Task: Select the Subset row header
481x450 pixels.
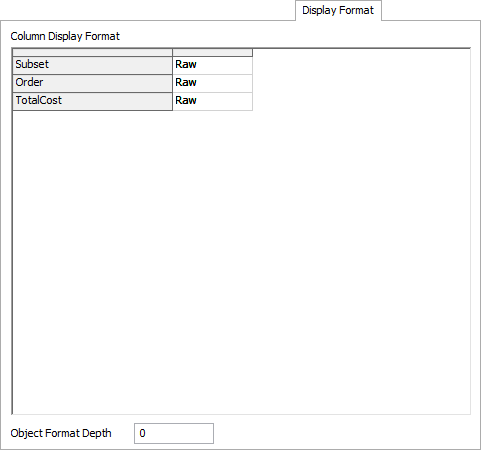Action: (x=92, y=65)
